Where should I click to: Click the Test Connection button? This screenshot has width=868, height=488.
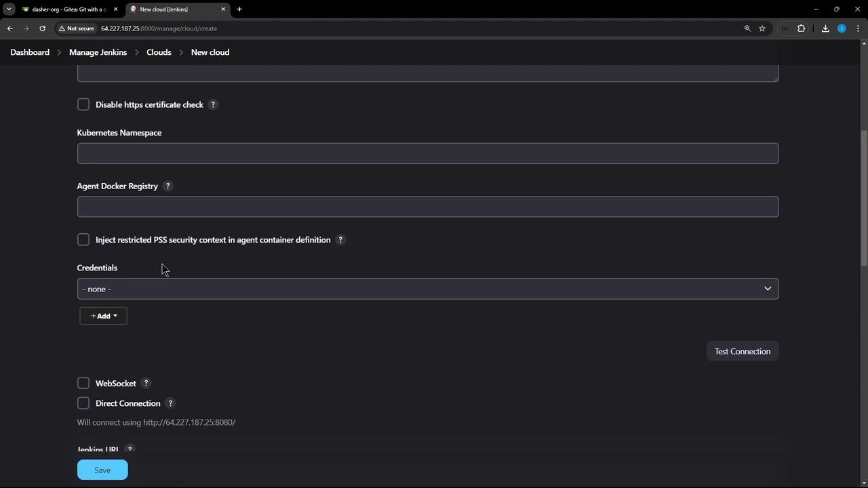743,351
